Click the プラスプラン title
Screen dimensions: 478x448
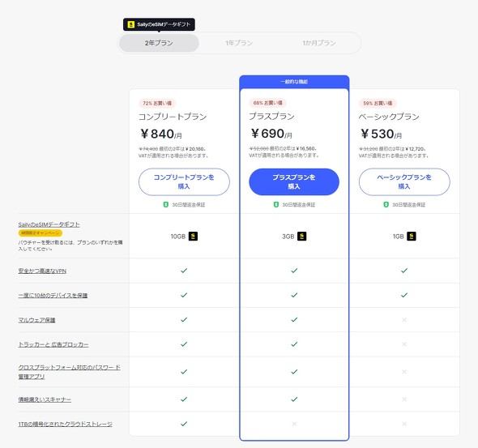(x=271, y=117)
